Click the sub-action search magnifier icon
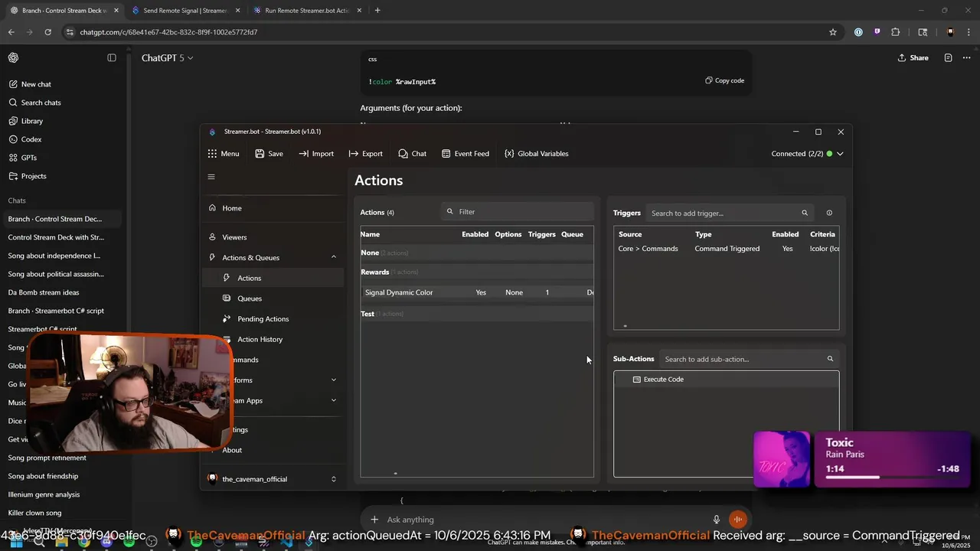This screenshot has height=551, width=980. pos(830,359)
